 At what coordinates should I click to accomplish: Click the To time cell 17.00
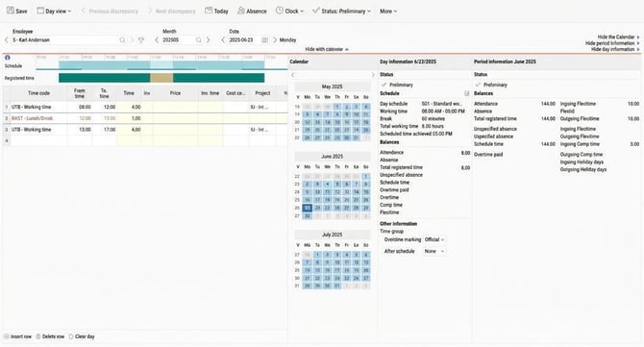[x=105, y=130]
